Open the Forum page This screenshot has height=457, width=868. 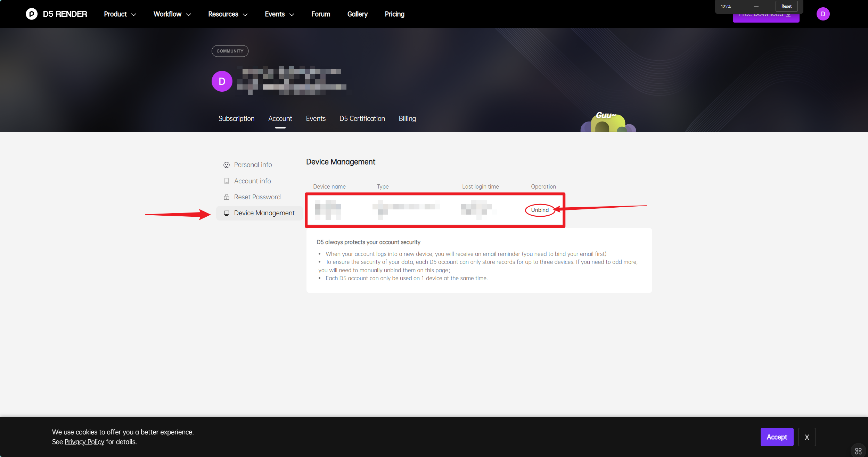click(x=321, y=14)
